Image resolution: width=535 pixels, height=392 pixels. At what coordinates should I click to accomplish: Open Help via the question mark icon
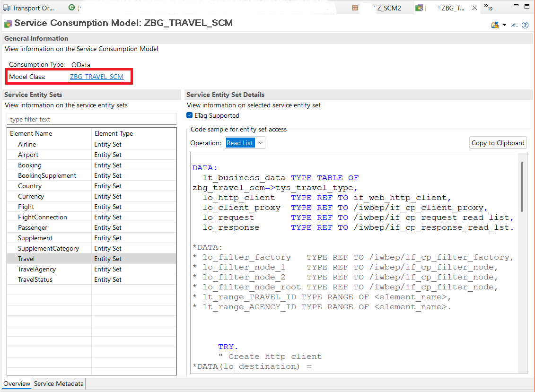[x=525, y=25]
